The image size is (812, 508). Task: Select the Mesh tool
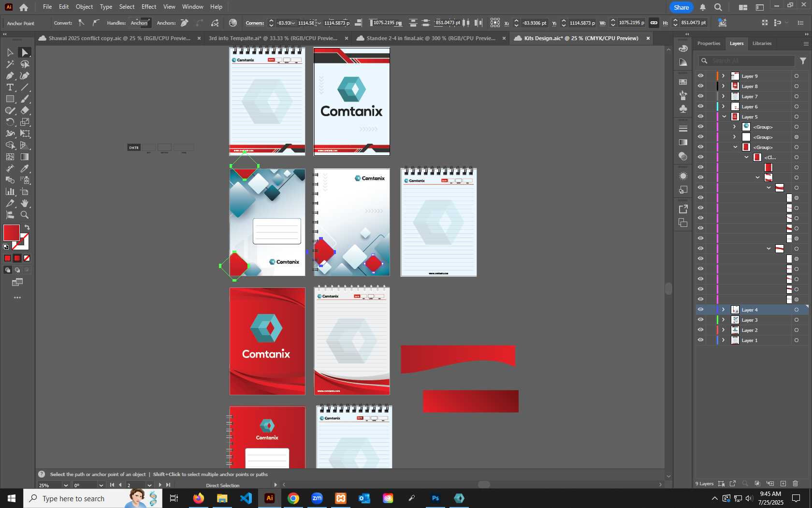10,157
